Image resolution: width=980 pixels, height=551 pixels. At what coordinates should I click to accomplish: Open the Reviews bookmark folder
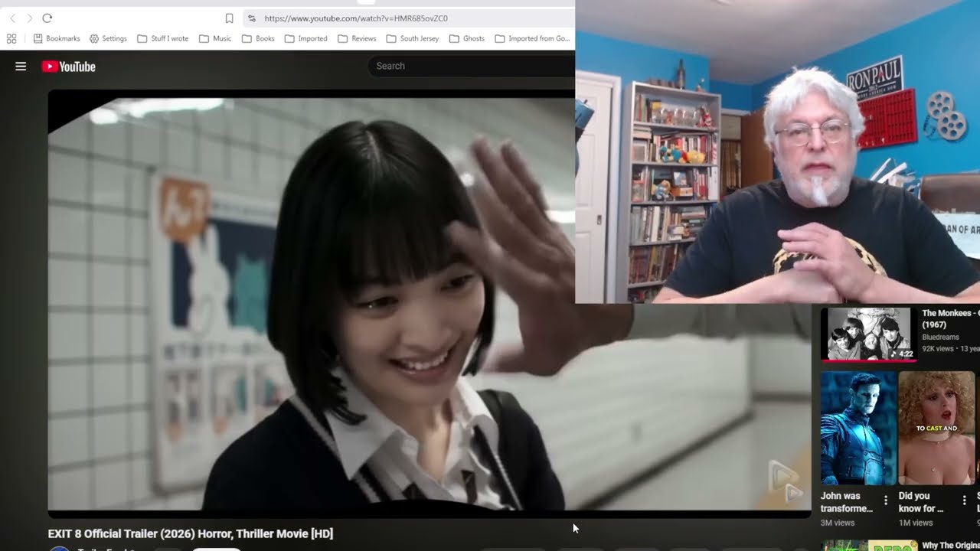357,38
